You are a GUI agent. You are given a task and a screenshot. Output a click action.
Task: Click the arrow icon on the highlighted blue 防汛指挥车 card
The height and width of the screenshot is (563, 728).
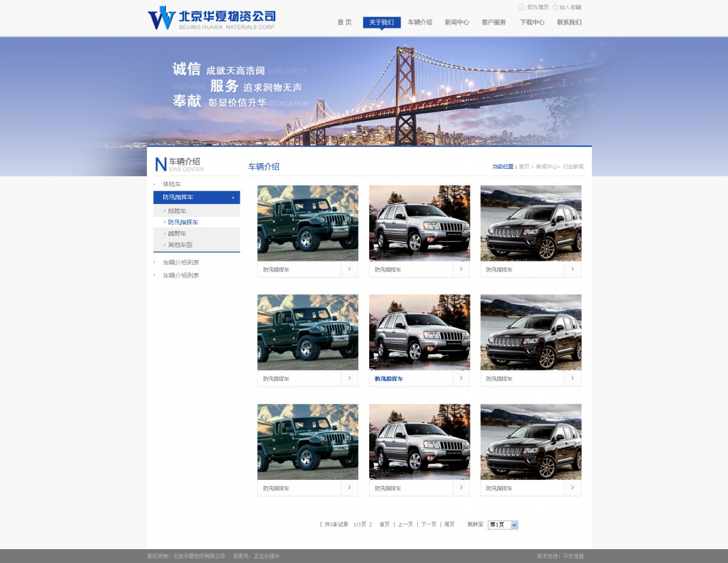[462, 378]
